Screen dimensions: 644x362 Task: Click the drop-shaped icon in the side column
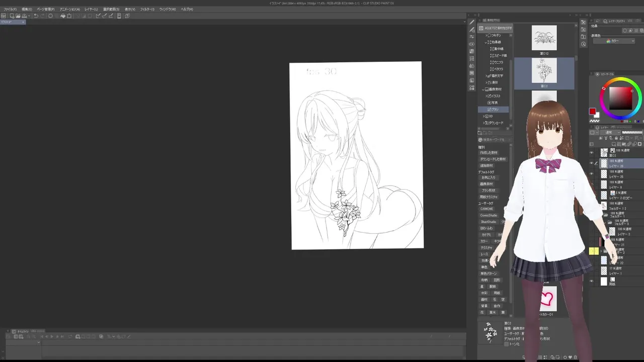click(x=472, y=66)
